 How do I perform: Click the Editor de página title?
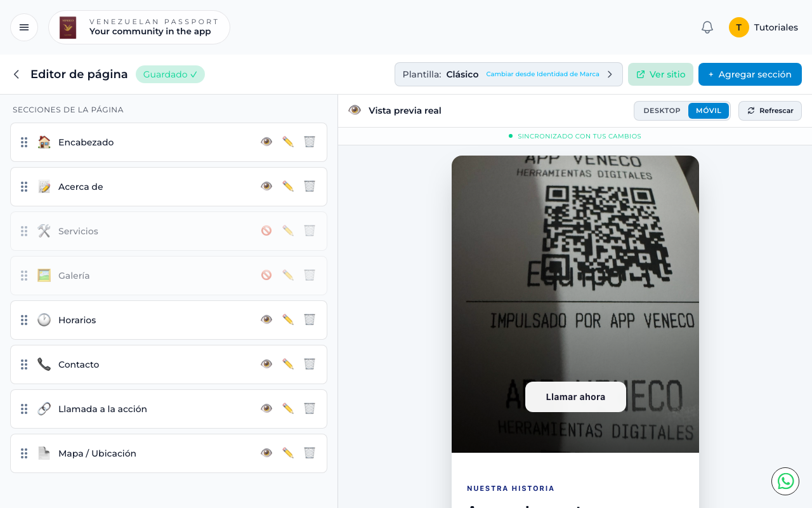[79, 74]
